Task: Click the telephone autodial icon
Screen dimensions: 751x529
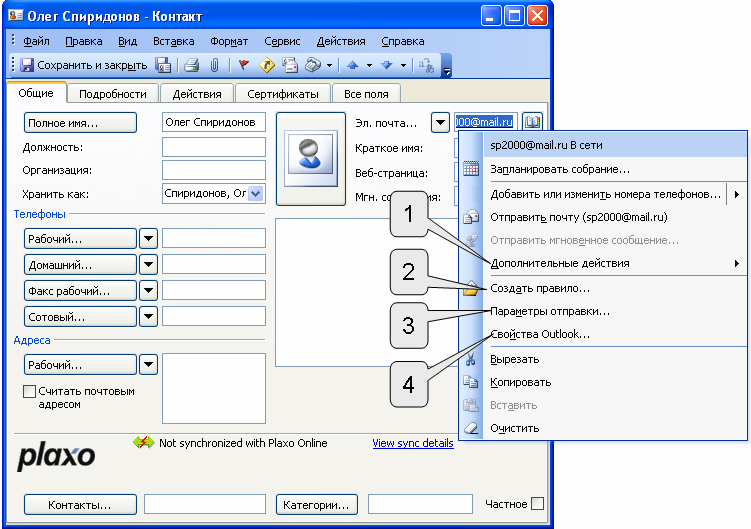Action: coord(313,65)
